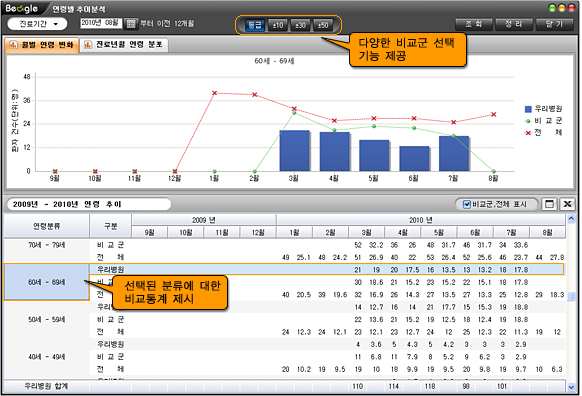Image resolution: width=582 pixels, height=396 pixels.
Task: Click 전체 red X legend marker
Action: pyautogui.click(x=527, y=133)
